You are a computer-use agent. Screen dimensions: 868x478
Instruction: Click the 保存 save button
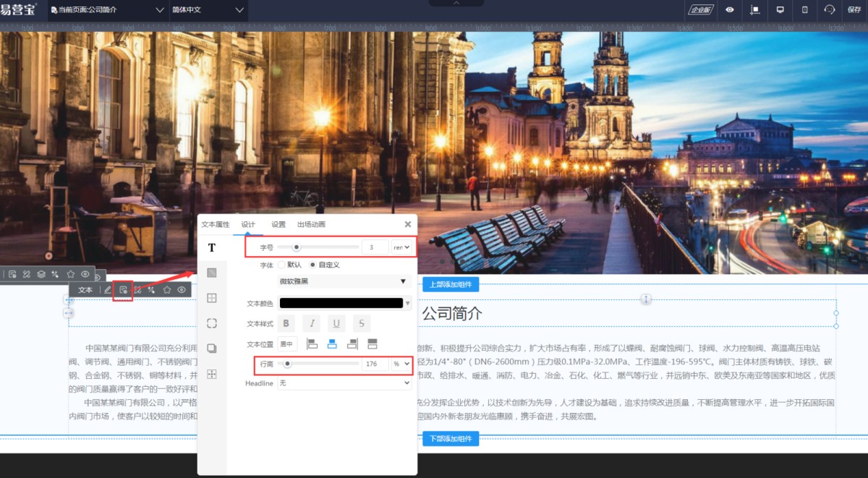coord(854,9)
